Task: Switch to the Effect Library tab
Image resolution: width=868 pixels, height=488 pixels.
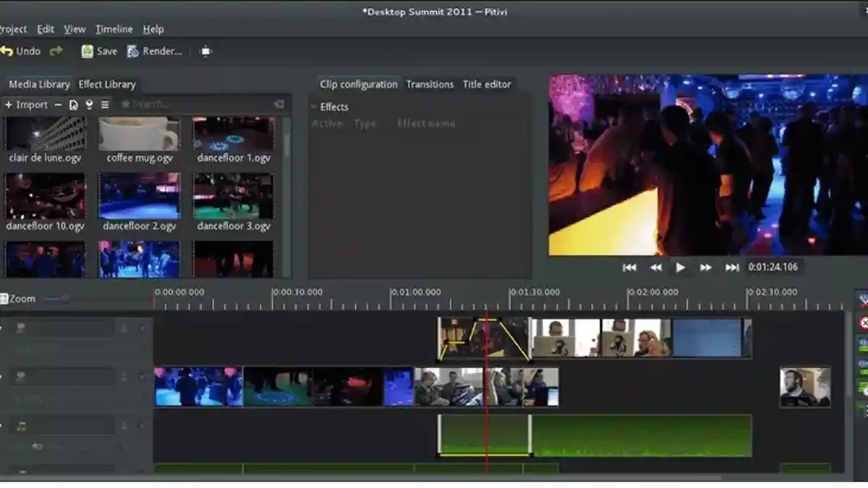Action: coord(107,84)
